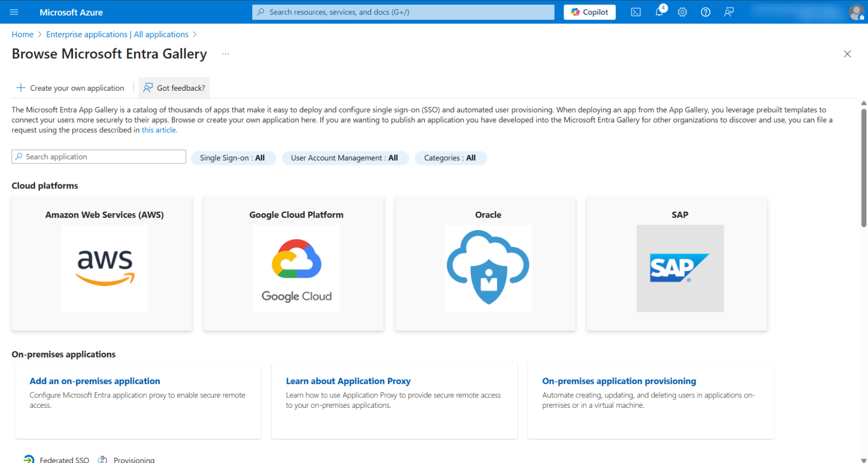Click the help question mark icon

click(706, 12)
